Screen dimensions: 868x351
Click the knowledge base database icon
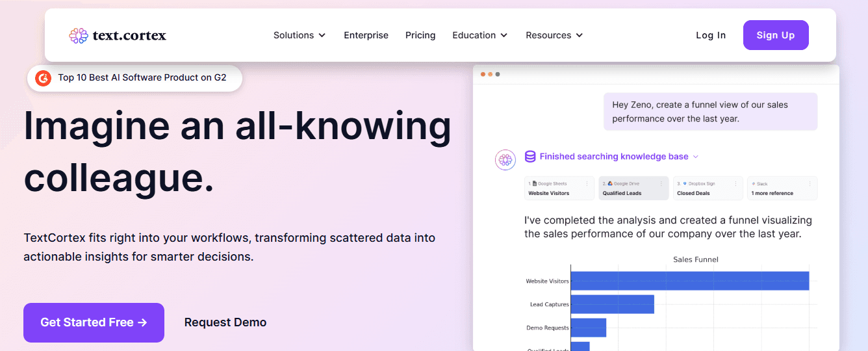530,157
